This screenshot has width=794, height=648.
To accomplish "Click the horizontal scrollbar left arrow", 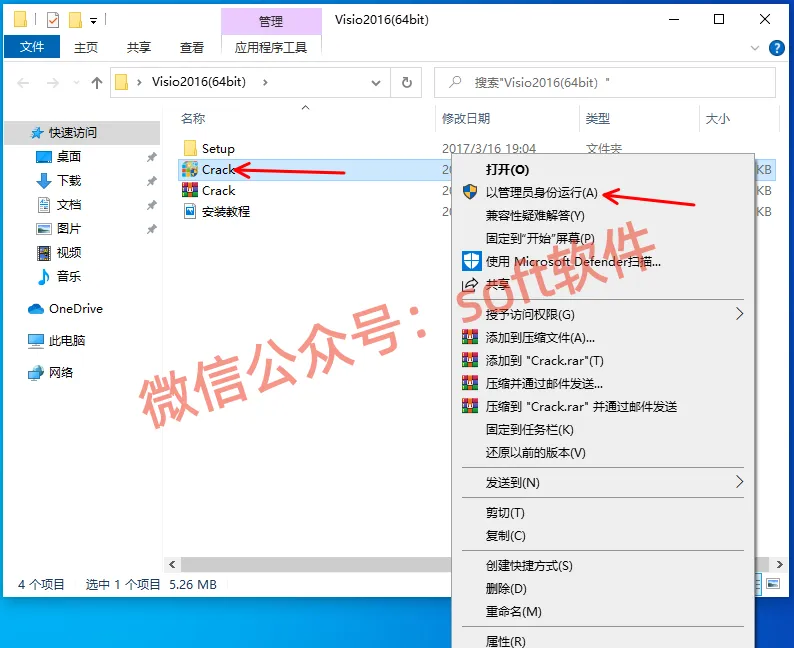I will (172, 564).
